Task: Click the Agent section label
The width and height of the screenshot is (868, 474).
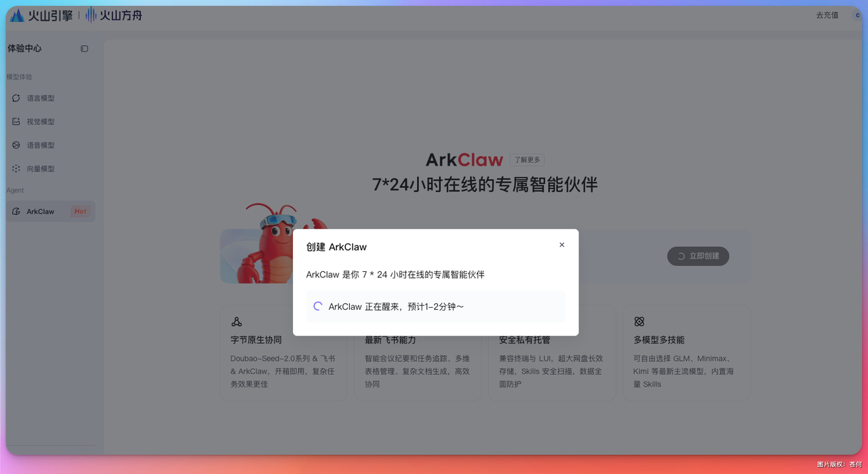Action: coord(15,191)
